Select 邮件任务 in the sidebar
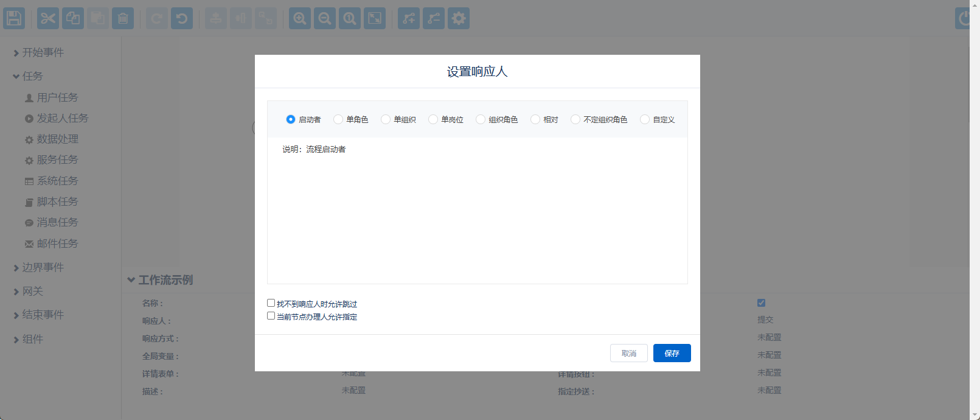This screenshot has width=980, height=420. pyautogui.click(x=57, y=243)
